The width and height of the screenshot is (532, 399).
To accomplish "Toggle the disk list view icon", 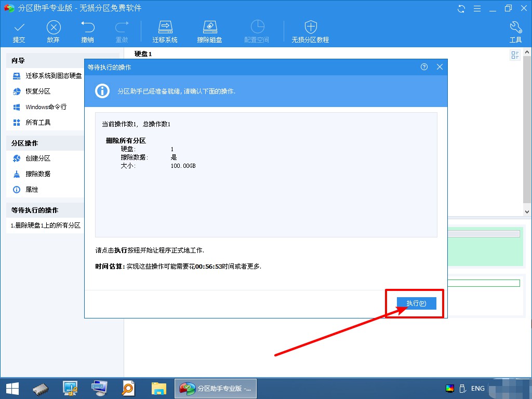I will (515, 55).
